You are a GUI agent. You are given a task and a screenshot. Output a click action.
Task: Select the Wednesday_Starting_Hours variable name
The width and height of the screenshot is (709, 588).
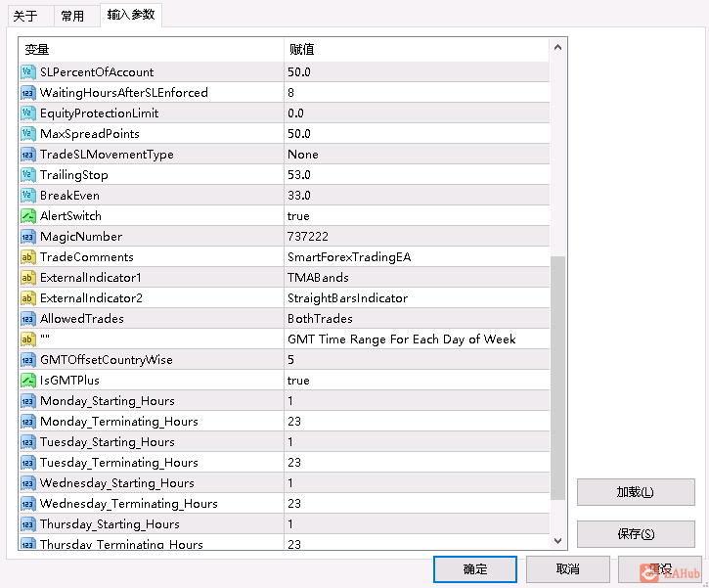point(117,483)
